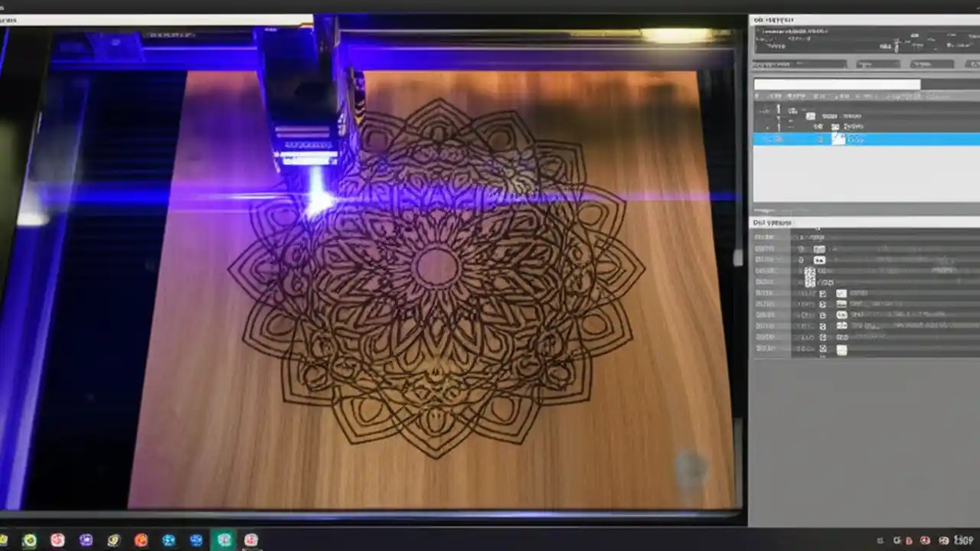The image size is (980, 551).
Task: Select the highlighted layer thumbnail icon
Action: (840, 139)
